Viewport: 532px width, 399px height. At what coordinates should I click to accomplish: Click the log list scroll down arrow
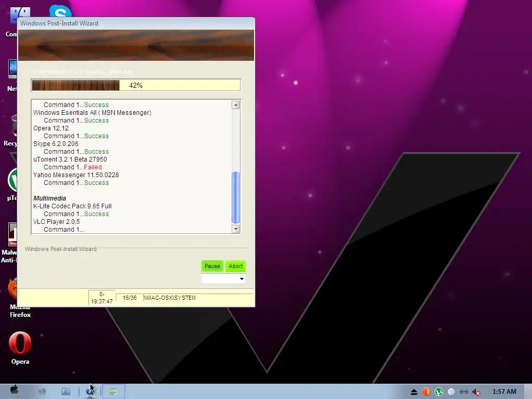(236, 229)
